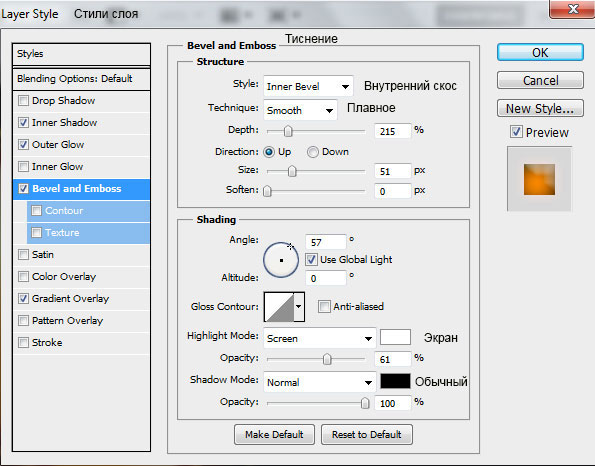The height and width of the screenshot is (466, 595).
Task: Enable the Drop Shadow checkbox
Action: [24, 101]
